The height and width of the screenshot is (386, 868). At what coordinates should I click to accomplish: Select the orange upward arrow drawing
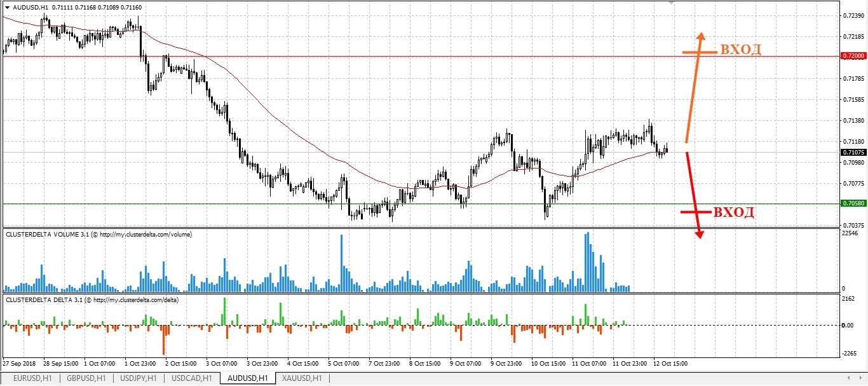[693, 89]
